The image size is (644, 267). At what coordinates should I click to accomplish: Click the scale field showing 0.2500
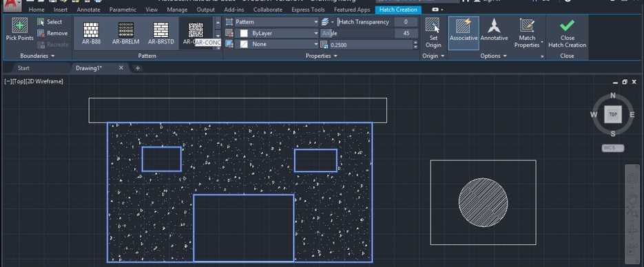(371, 45)
